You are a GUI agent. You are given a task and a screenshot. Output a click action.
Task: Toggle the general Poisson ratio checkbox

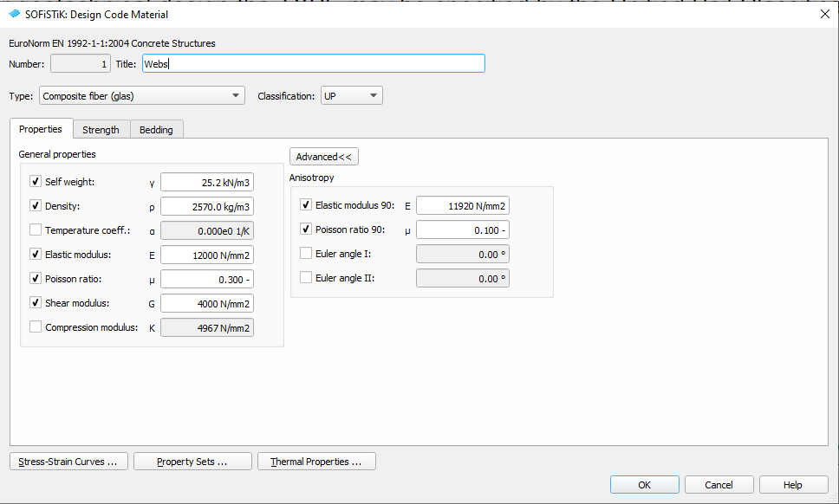tap(36, 278)
